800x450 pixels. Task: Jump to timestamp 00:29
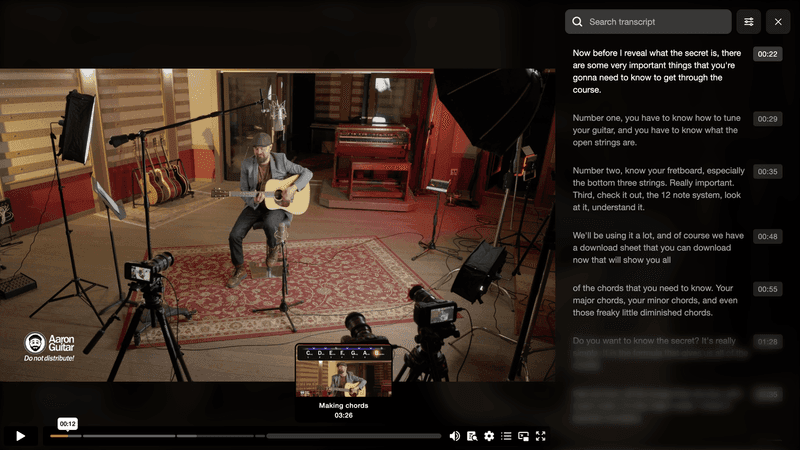[x=767, y=119]
